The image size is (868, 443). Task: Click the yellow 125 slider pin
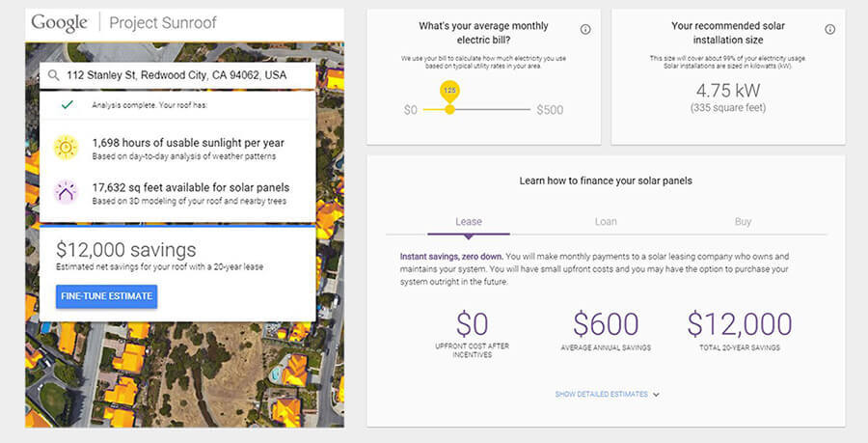point(448,92)
